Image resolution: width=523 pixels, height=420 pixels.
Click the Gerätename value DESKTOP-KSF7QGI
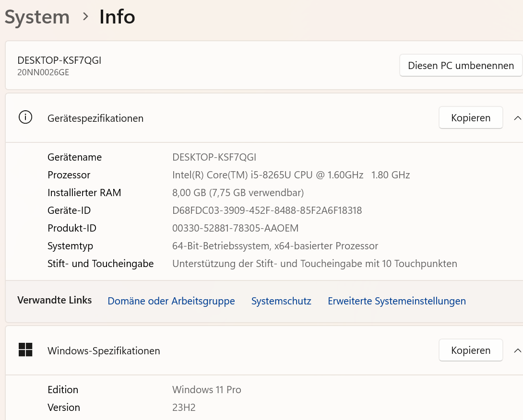tap(214, 157)
